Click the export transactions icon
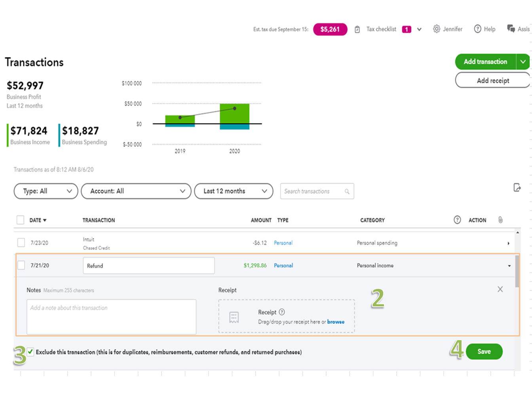Image resolution: width=532 pixels, height=399 pixels. [x=517, y=188]
